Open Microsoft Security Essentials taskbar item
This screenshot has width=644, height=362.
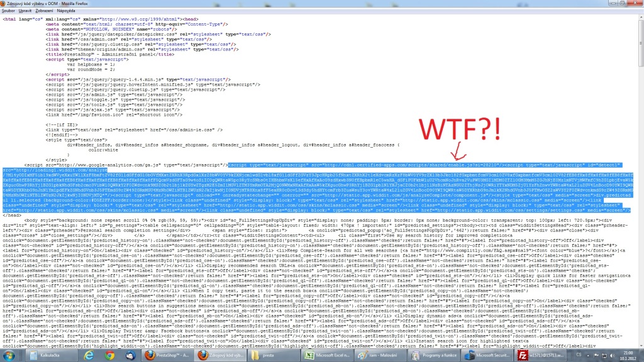487,356
